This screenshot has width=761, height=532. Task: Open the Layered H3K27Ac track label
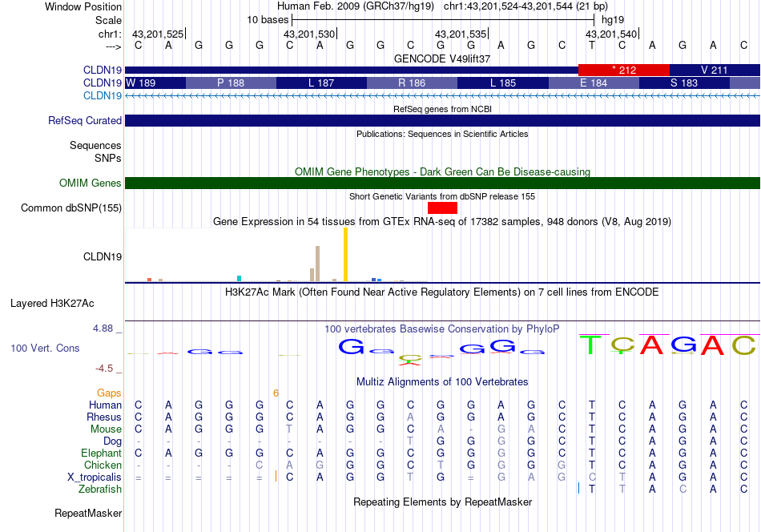52,304
